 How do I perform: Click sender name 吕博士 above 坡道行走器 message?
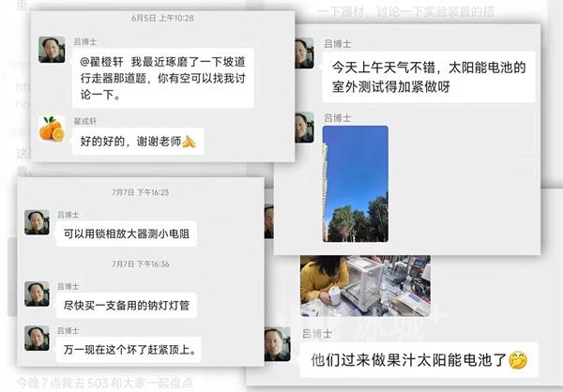tap(85, 41)
